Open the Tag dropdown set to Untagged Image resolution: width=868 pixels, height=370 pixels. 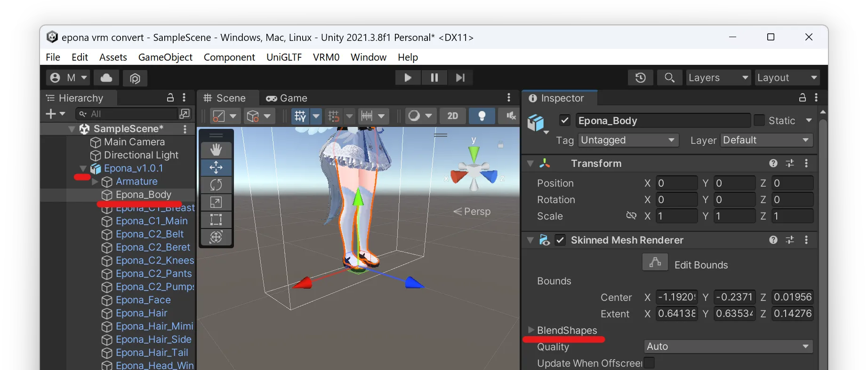(x=628, y=140)
